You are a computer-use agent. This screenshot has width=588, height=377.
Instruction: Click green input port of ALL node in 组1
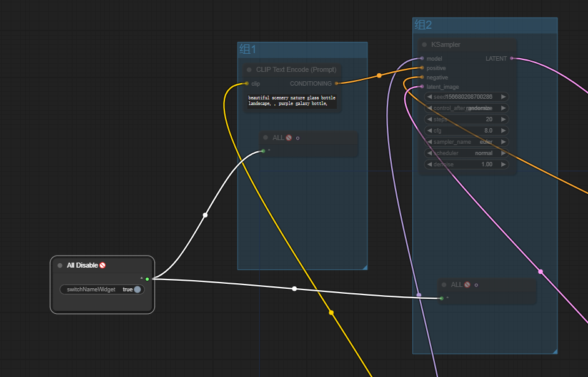click(263, 151)
